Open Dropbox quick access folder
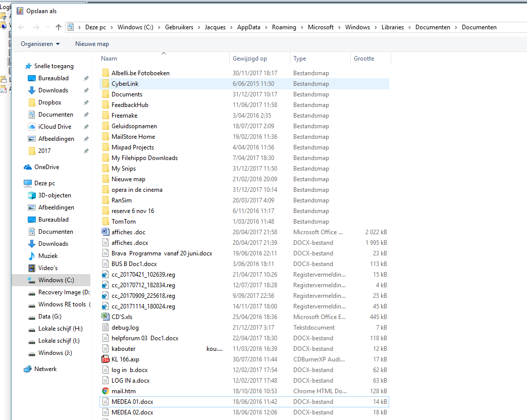The height and width of the screenshot is (420, 527). point(45,102)
